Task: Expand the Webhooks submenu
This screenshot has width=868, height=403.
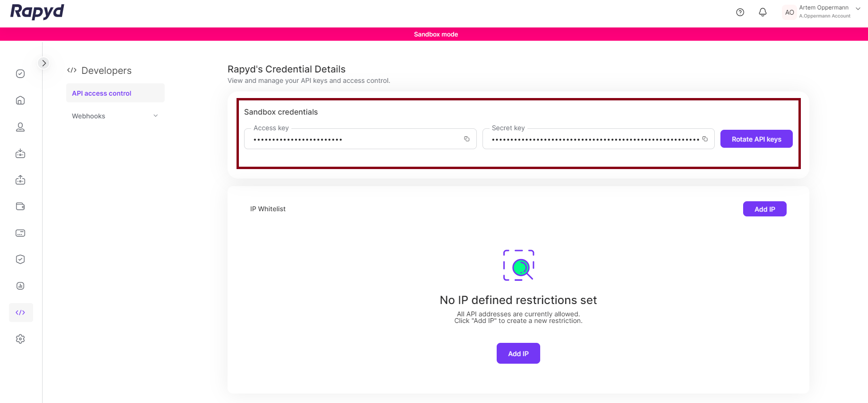Action: (x=156, y=116)
